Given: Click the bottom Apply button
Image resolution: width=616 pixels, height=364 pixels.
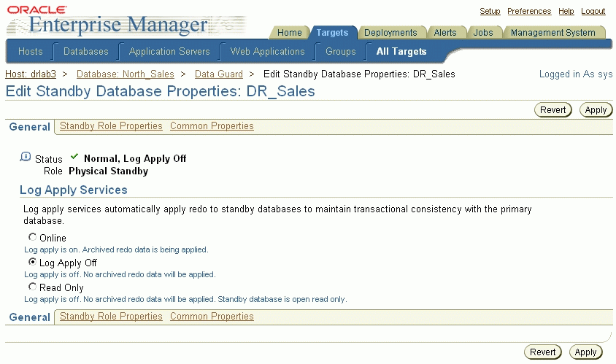Looking at the screenshot, I should [585, 352].
